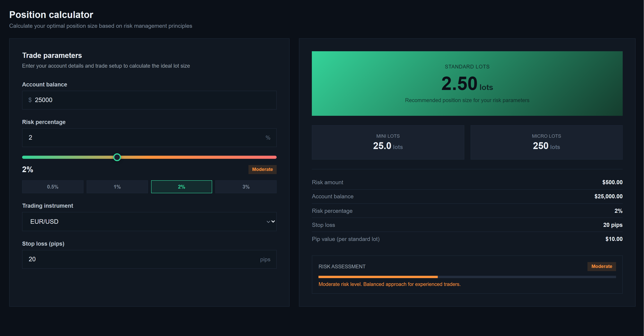Screen dimensions: 644x336
Task: Click the Moderate badge in Risk Assessment
Action: 602,267
